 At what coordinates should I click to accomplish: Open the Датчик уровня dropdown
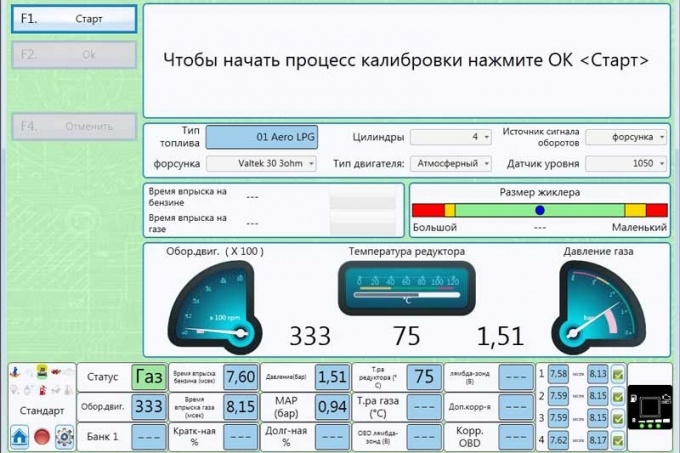click(626, 164)
